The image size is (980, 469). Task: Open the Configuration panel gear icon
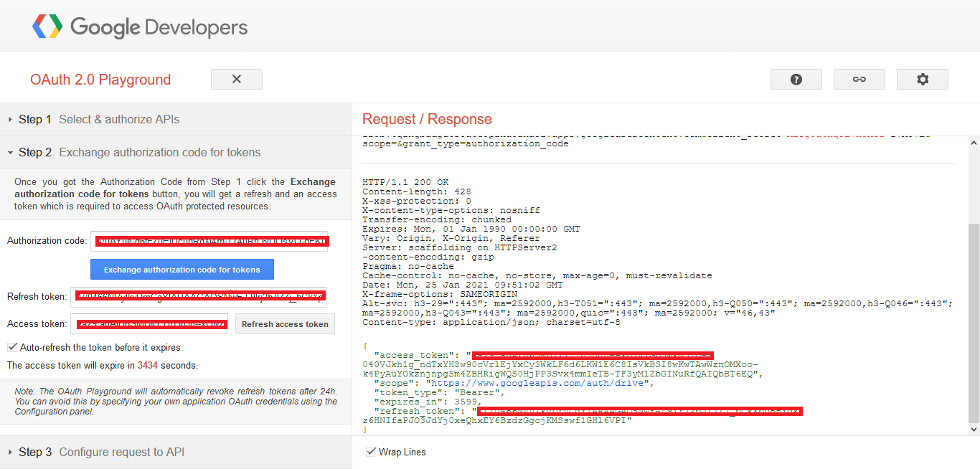[922, 79]
